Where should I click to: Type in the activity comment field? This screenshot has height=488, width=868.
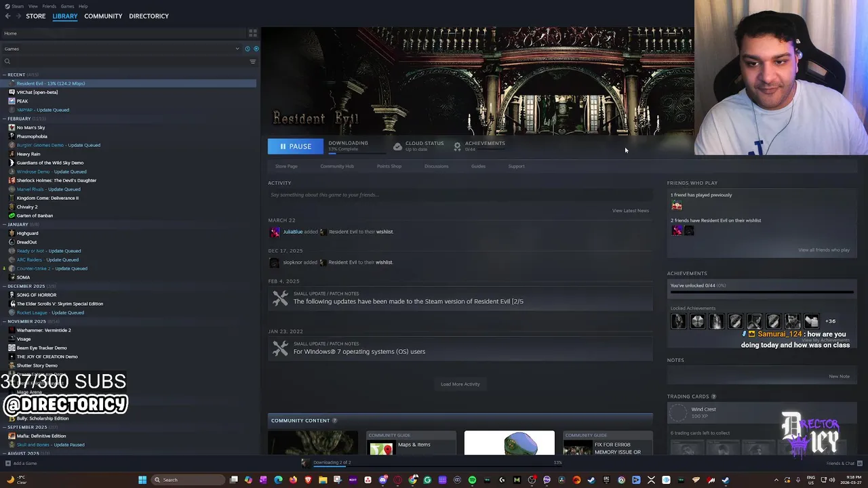(460, 195)
